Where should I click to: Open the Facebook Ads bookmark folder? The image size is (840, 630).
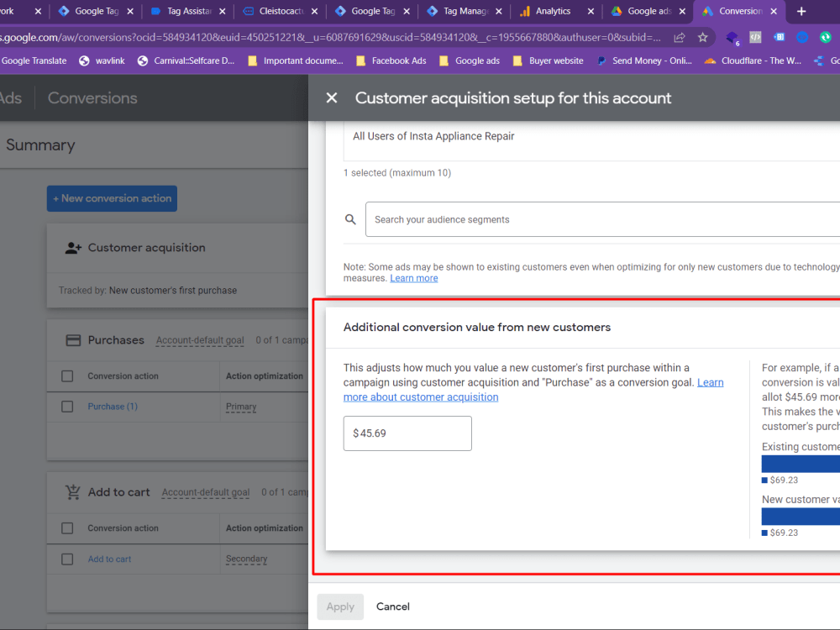[391, 60]
